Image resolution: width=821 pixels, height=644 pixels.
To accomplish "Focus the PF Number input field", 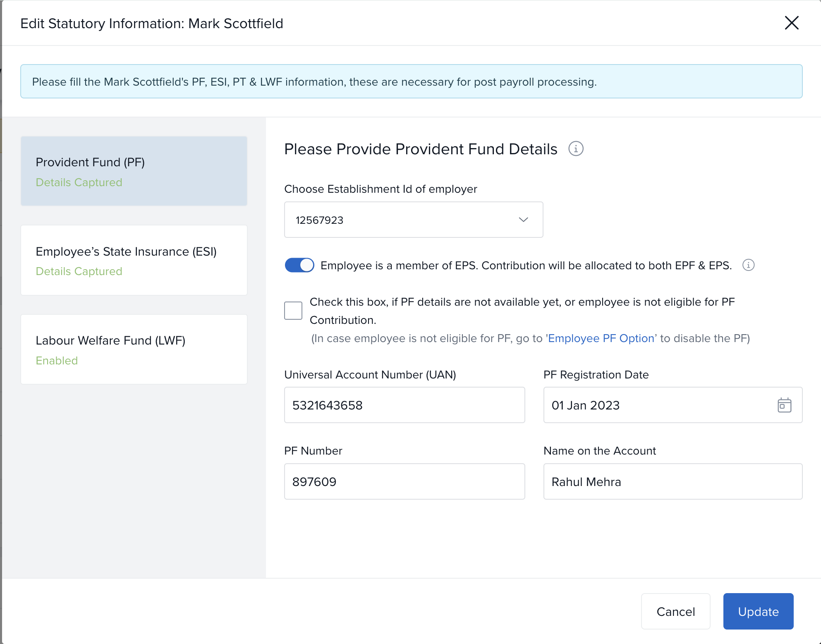I will click(404, 481).
